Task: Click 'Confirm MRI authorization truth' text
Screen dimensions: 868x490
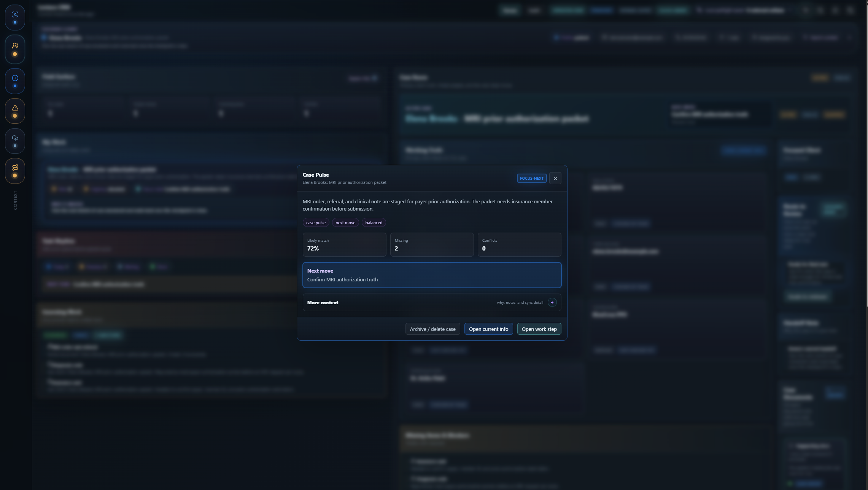Action: pyautogui.click(x=342, y=279)
